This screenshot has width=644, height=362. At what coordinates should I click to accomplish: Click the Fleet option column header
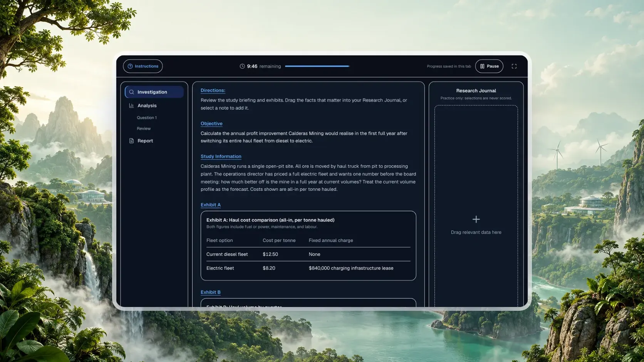tap(220, 240)
